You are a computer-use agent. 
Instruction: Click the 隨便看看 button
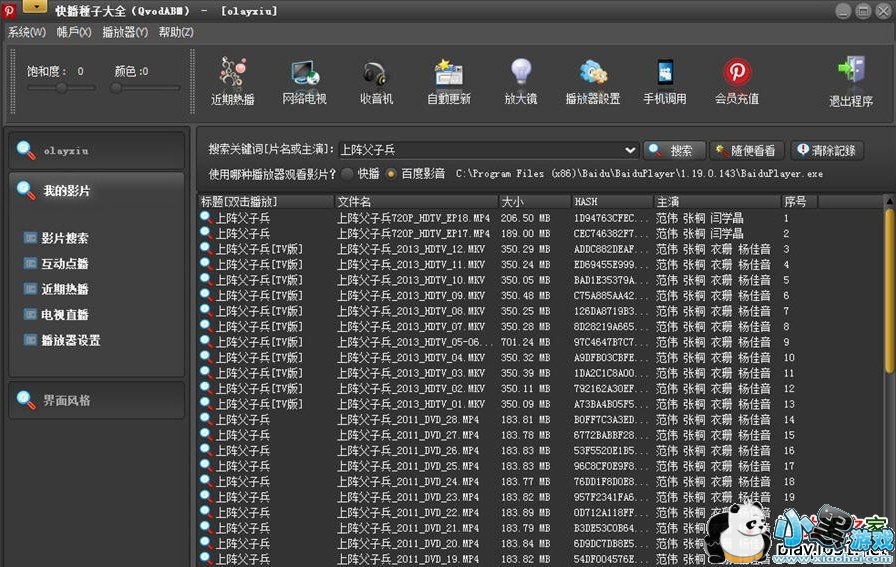point(747,150)
